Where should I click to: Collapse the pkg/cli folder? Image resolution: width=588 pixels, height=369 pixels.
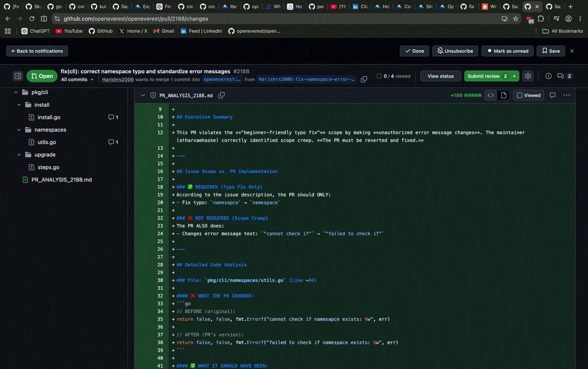click(x=16, y=92)
